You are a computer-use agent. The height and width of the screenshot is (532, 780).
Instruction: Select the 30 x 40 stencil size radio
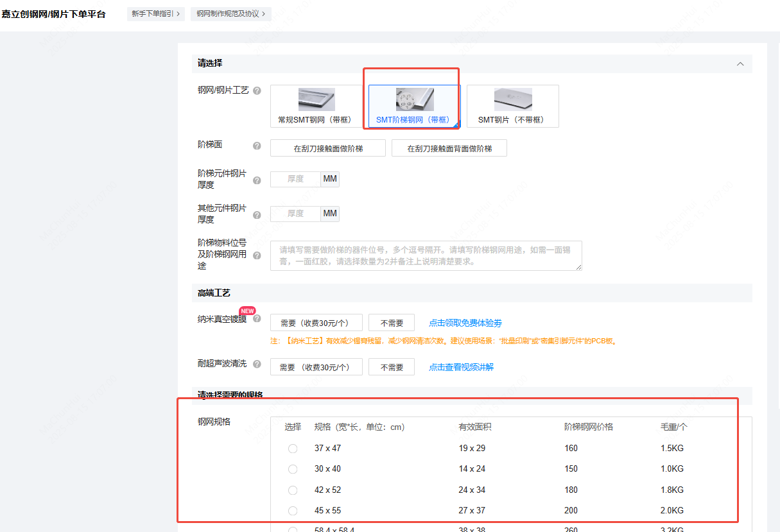click(293, 469)
